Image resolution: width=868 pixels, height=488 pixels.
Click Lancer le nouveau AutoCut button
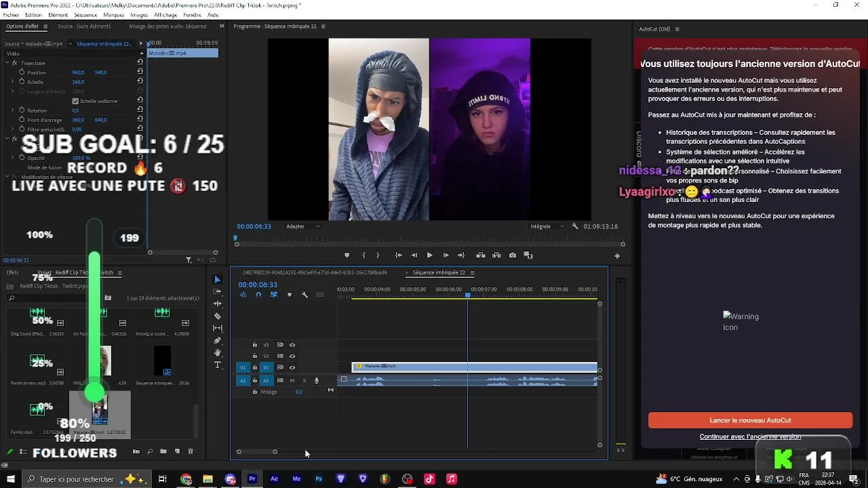[750, 420]
